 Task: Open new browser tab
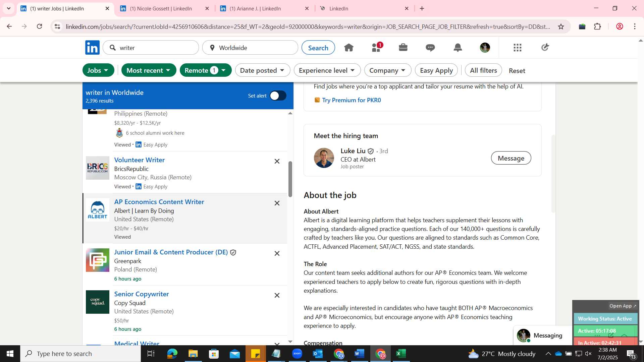(x=422, y=8)
